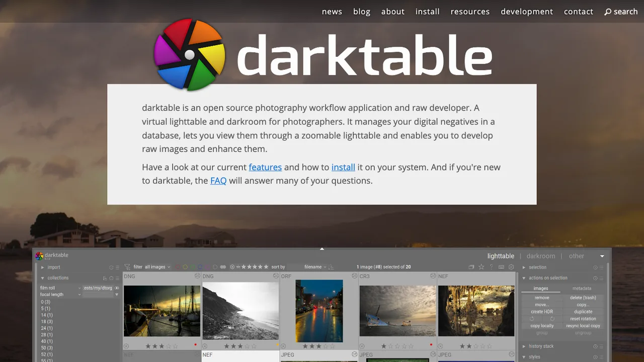Image resolution: width=644 pixels, height=362 pixels.
Task: Collapse the styles module
Action: click(x=524, y=357)
